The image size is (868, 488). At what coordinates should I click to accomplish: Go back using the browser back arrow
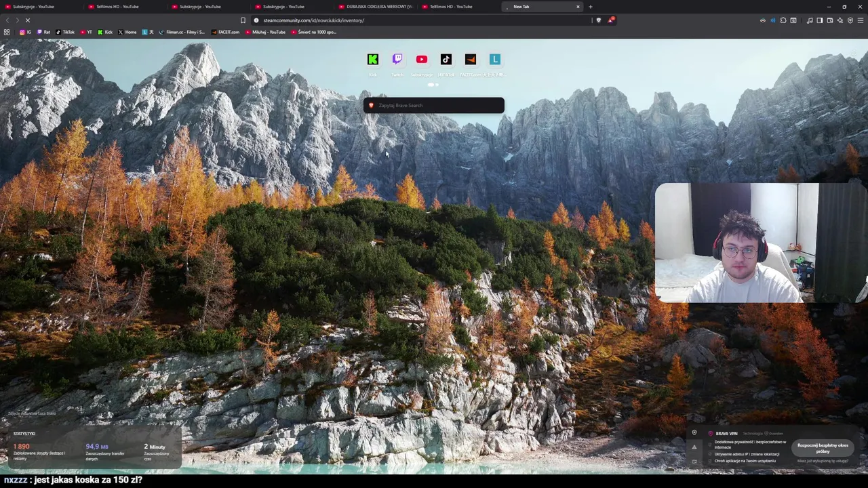(x=7, y=20)
